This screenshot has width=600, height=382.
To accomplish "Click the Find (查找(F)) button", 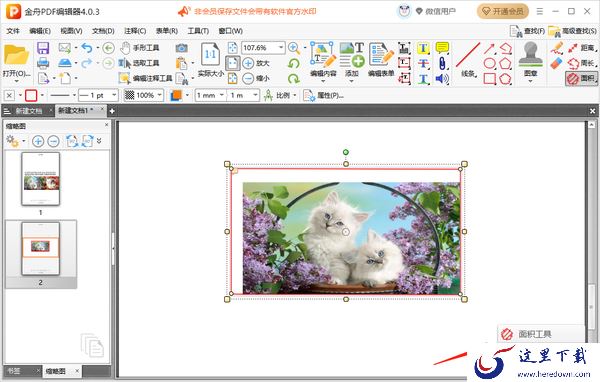I will point(527,31).
